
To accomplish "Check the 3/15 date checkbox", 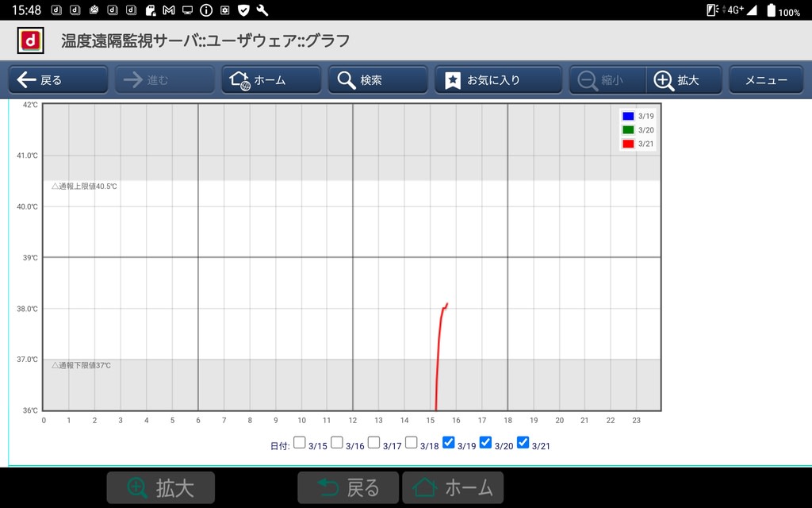I will 299,442.
